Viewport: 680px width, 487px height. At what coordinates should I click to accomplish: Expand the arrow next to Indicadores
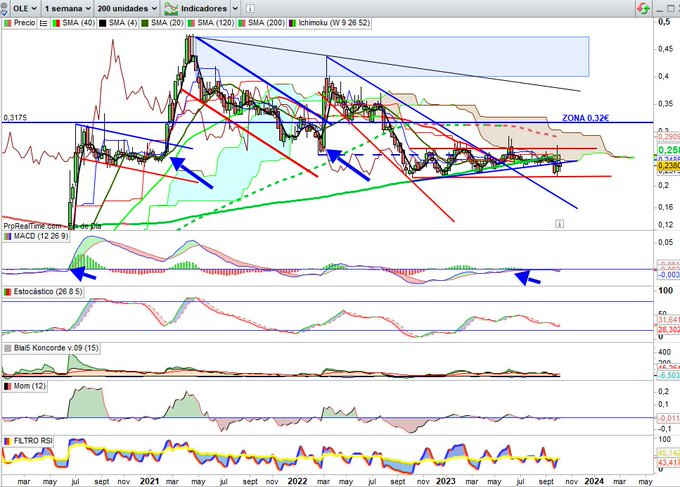point(235,8)
